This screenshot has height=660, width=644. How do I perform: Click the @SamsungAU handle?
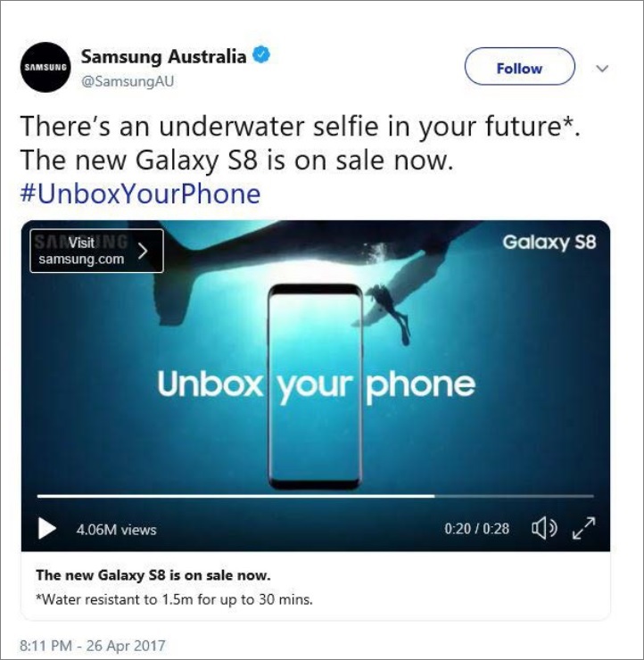128,81
